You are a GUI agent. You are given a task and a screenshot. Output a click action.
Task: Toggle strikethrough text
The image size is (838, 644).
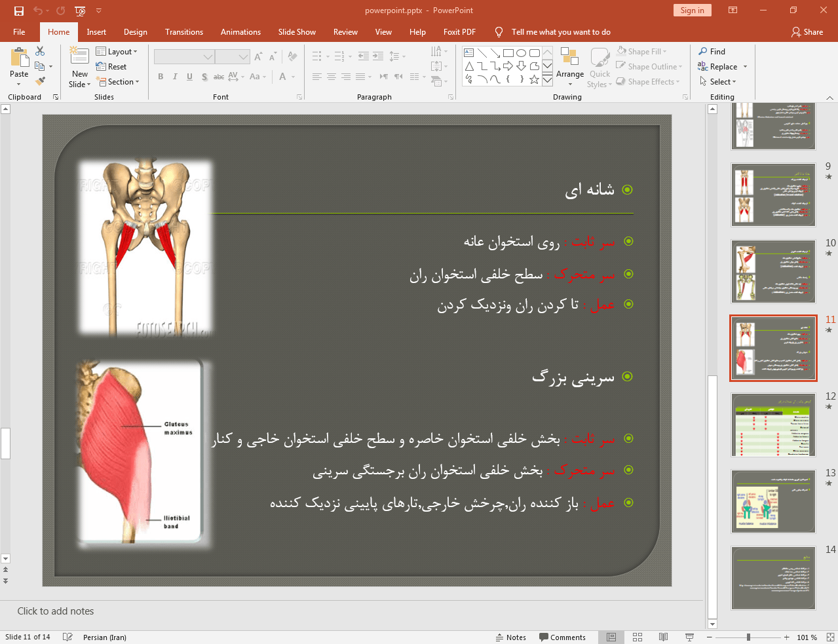(x=219, y=77)
